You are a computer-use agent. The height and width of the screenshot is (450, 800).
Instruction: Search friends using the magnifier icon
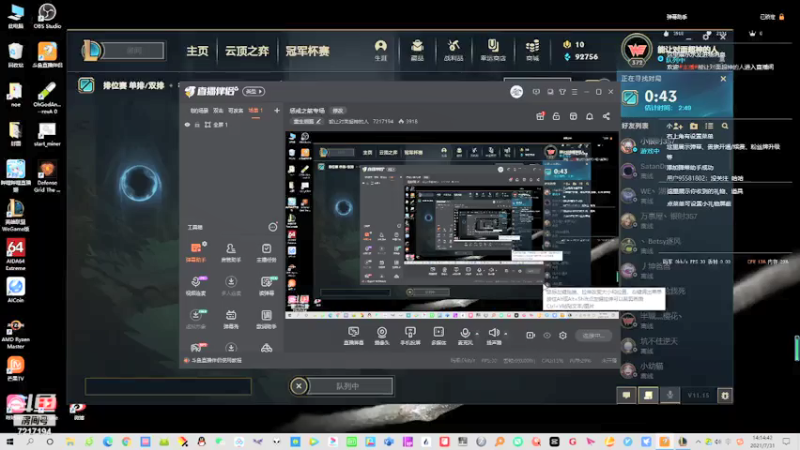click(724, 126)
